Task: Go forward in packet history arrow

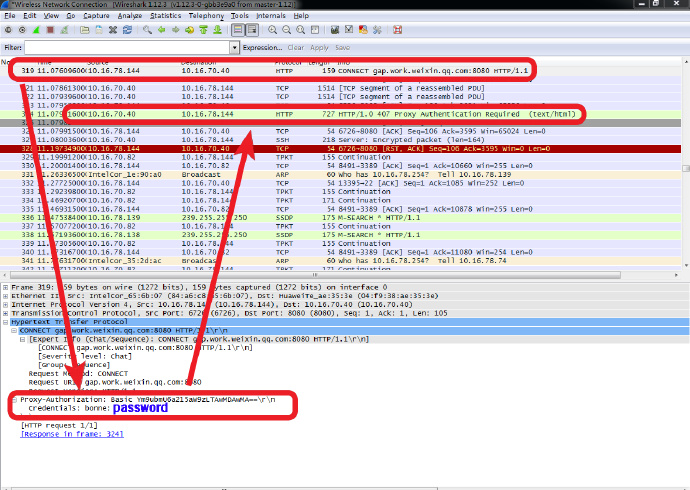Action: (x=176, y=30)
